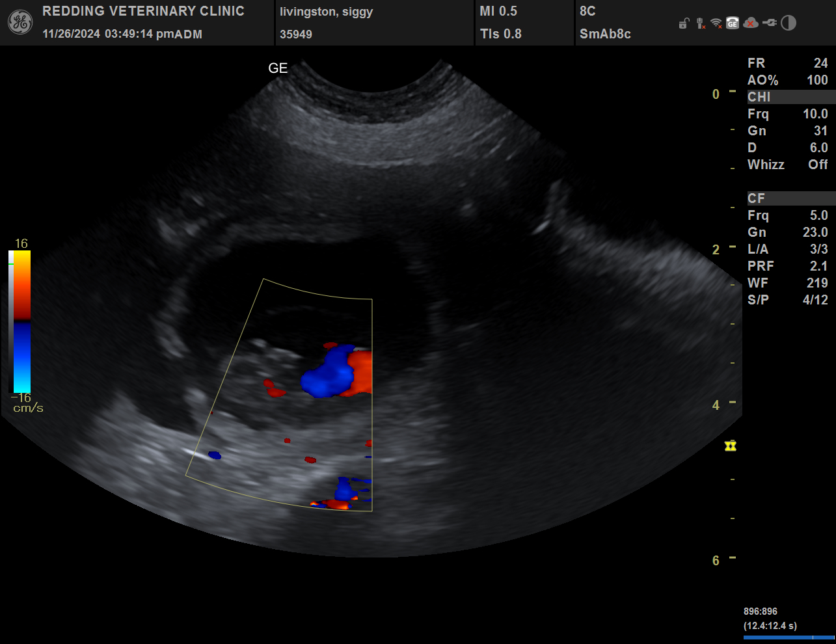Image resolution: width=836 pixels, height=644 pixels.
Task: Click the PRF 2.1 value
Action: point(787,266)
